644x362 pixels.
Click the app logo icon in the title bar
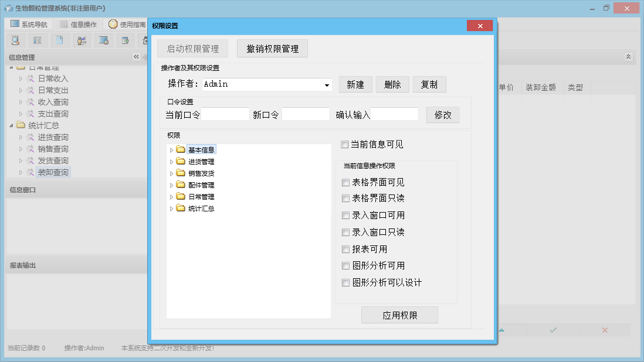point(8,8)
